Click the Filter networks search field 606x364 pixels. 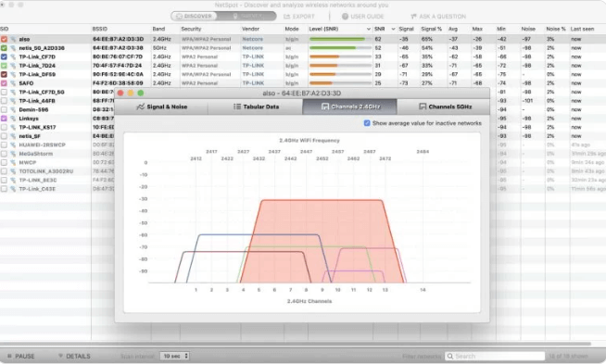[495, 356]
